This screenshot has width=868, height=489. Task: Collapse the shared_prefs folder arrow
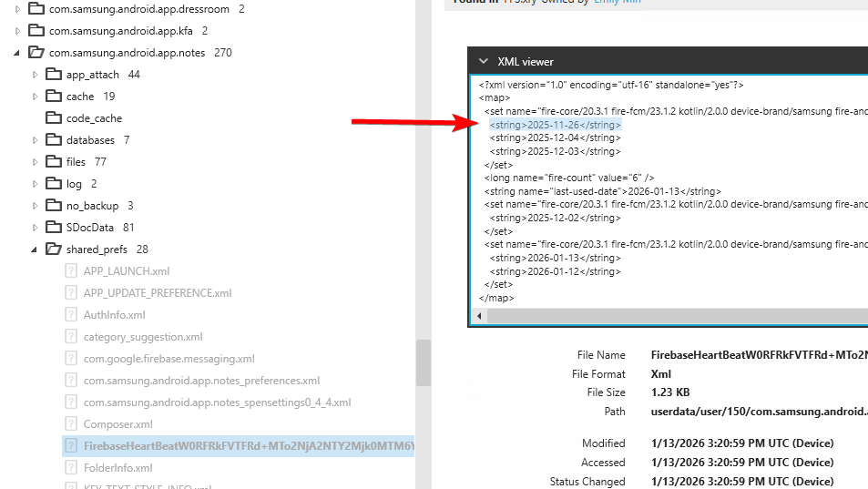click(x=35, y=250)
